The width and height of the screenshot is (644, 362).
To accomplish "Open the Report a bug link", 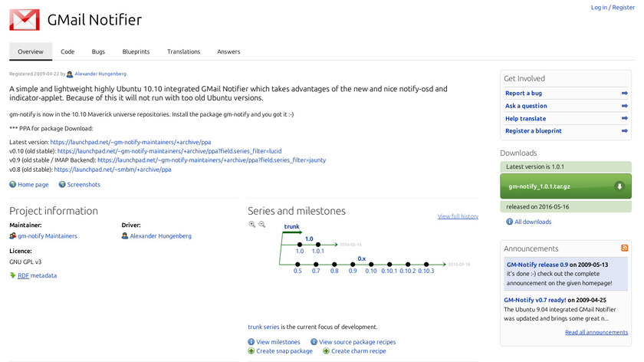I will click(523, 94).
